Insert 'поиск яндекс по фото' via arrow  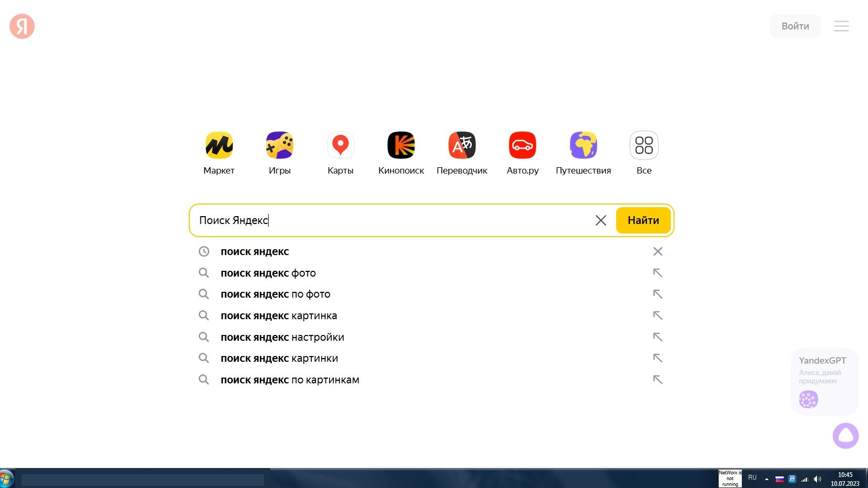658,294
